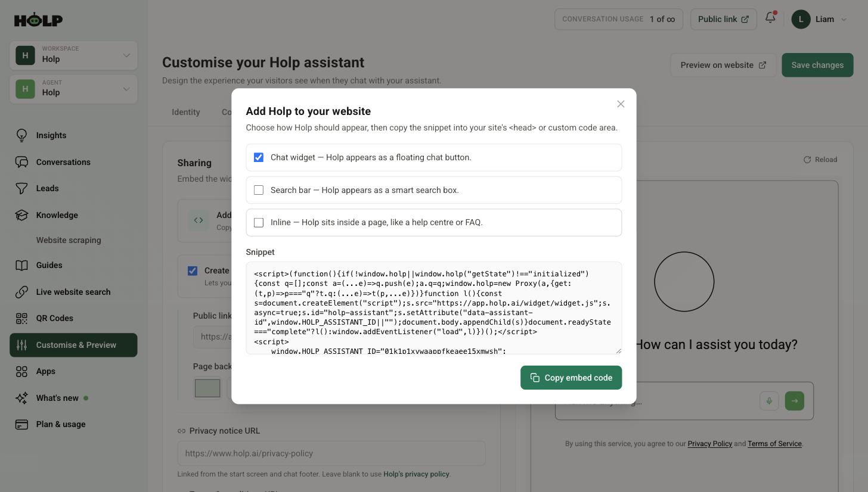Click the 'Snippet' label
This screenshot has width=868, height=492.
coord(261,252)
